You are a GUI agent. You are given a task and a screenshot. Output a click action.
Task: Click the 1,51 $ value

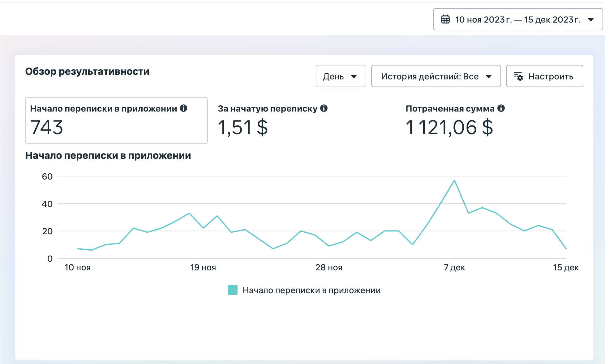click(243, 127)
